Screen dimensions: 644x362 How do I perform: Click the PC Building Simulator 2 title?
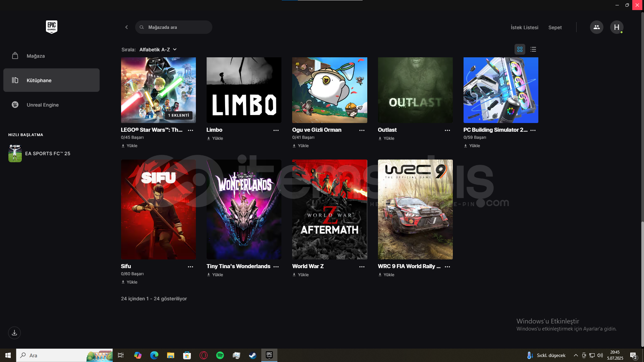tap(495, 130)
